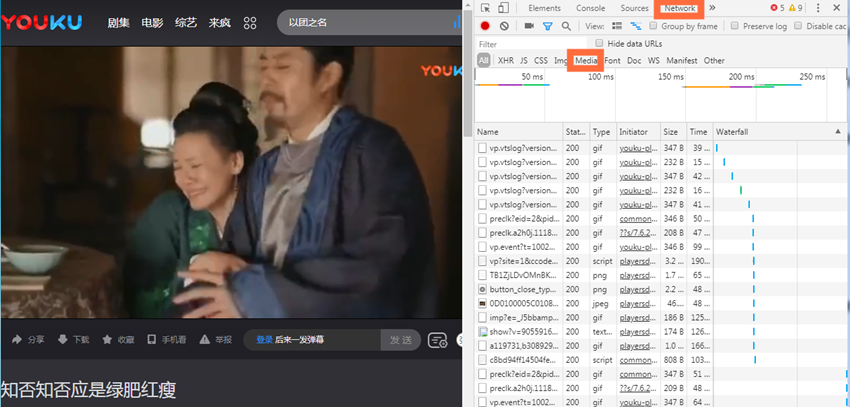Switch to the Elements tab
850x407 pixels.
544,8
